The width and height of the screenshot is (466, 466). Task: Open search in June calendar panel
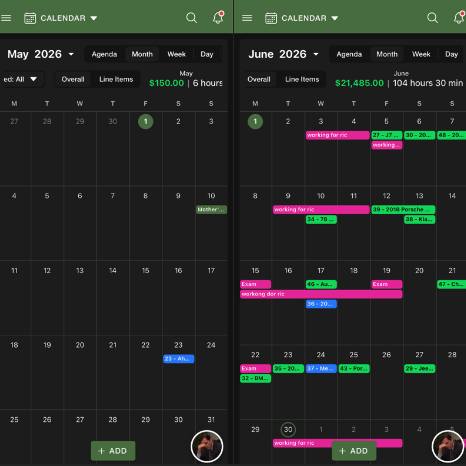click(432, 18)
